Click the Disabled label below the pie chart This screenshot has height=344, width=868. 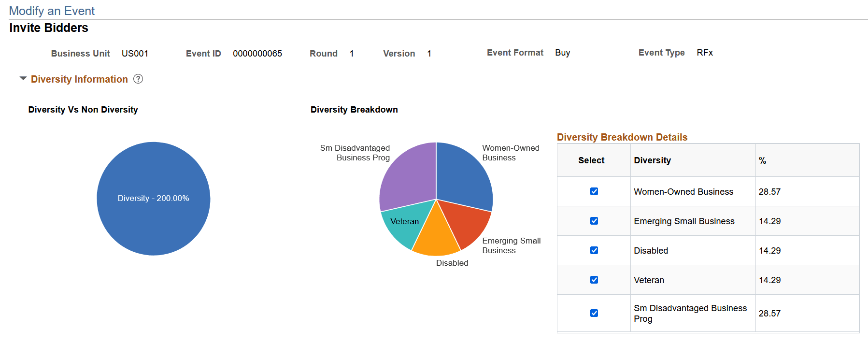click(452, 263)
